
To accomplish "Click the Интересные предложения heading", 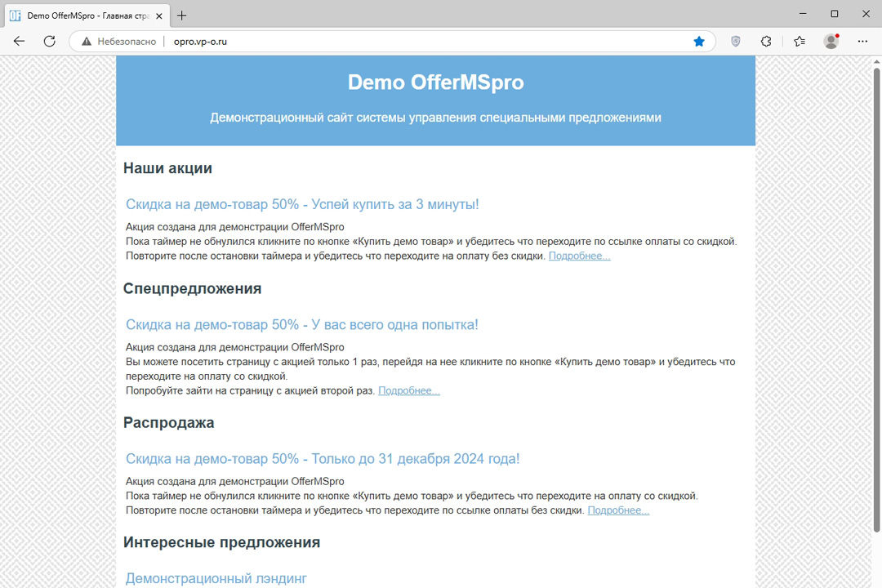I will [x=221, y=542].
